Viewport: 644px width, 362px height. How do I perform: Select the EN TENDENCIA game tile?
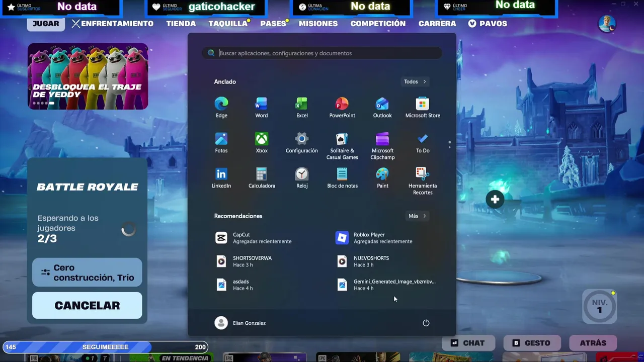click(x=172, y=358)
